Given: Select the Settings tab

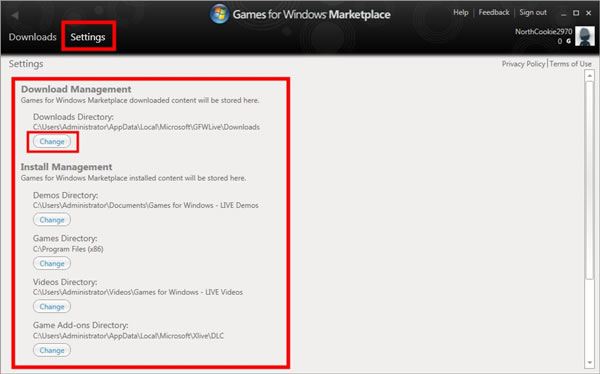Looking at the screenshot, I should (x=88, y=37).
